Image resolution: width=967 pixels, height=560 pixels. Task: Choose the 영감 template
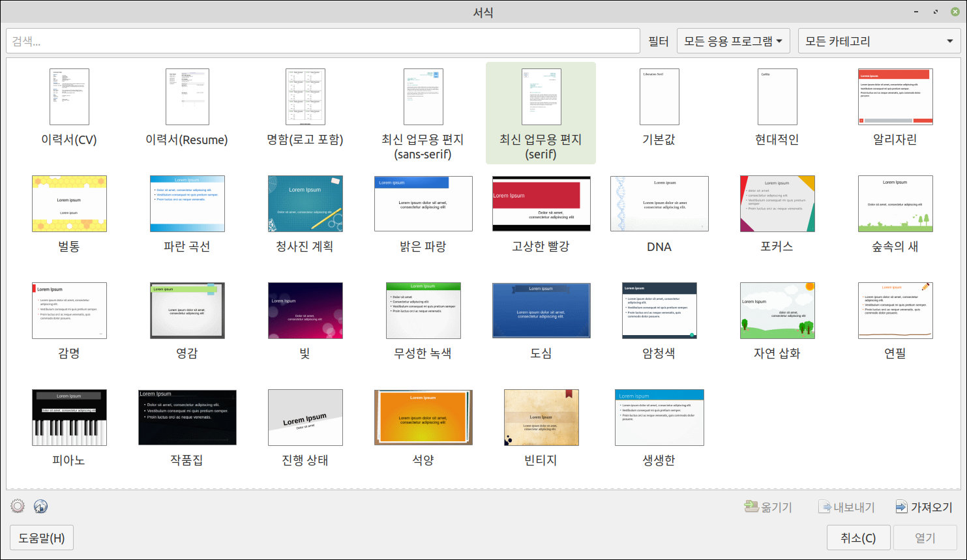[187, 321]
